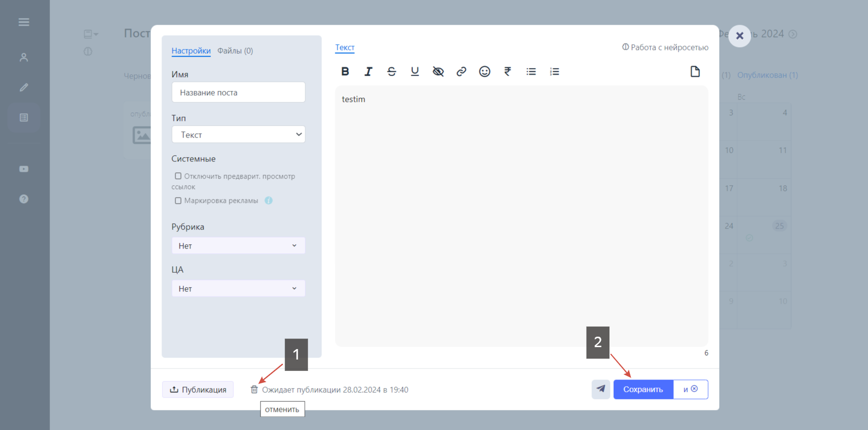Click the 'Публикация' button
This screenshot has height=430, width=868.
click(198, 390)
